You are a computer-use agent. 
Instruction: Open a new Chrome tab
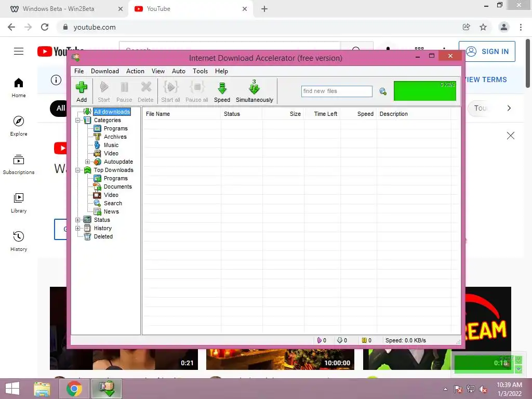pyautogui.click(x=264, y=9)
